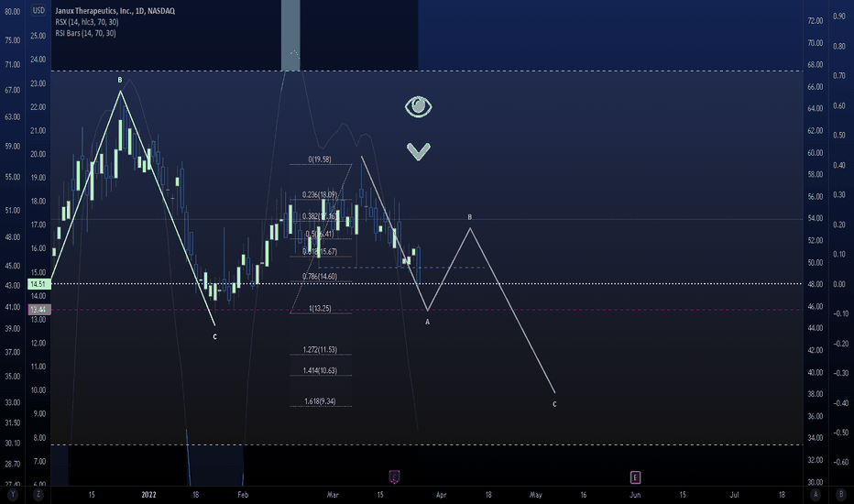Click the down chevron below the eye
Viewport: 854px width, 504px height.
click(419, 151)
